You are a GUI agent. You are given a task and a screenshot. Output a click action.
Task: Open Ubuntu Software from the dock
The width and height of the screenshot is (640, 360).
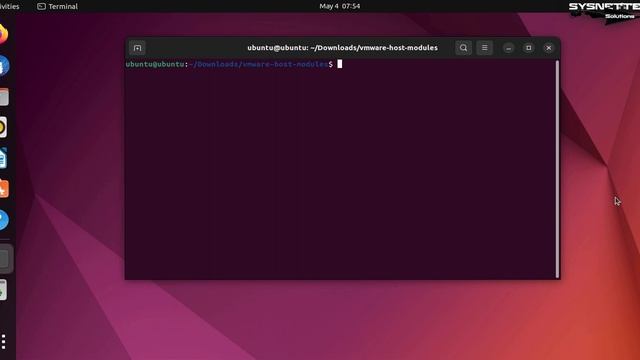pyautogui.click(x=3, y=189)
